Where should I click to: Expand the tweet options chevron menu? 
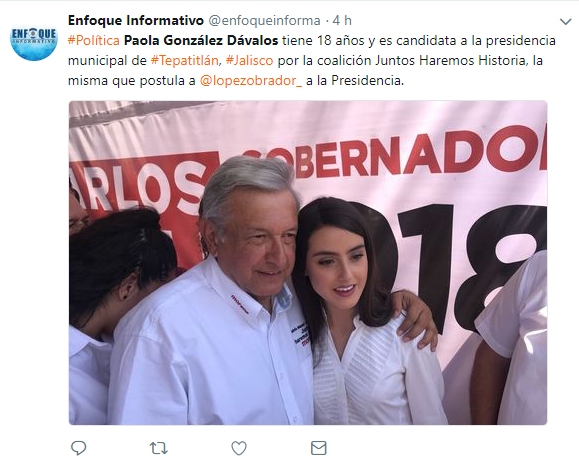pyautogui.click(x=565, y=21)
